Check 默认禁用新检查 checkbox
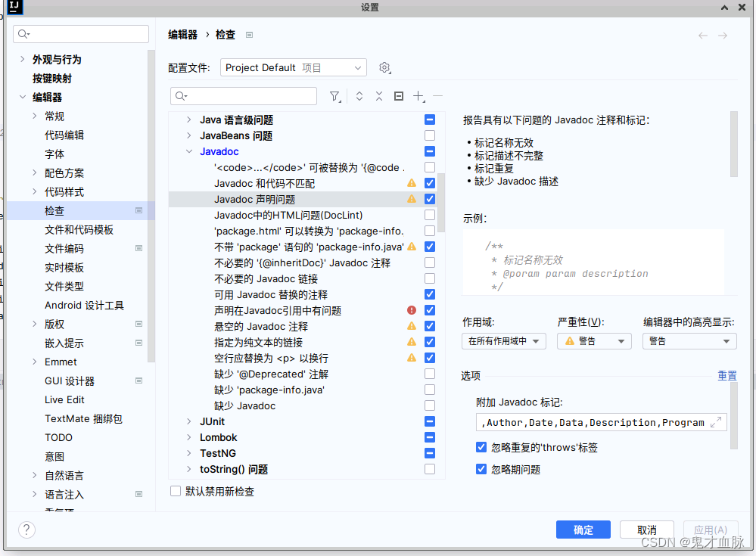Viewport: 756px width, 556px height. [x=176, y=491]
